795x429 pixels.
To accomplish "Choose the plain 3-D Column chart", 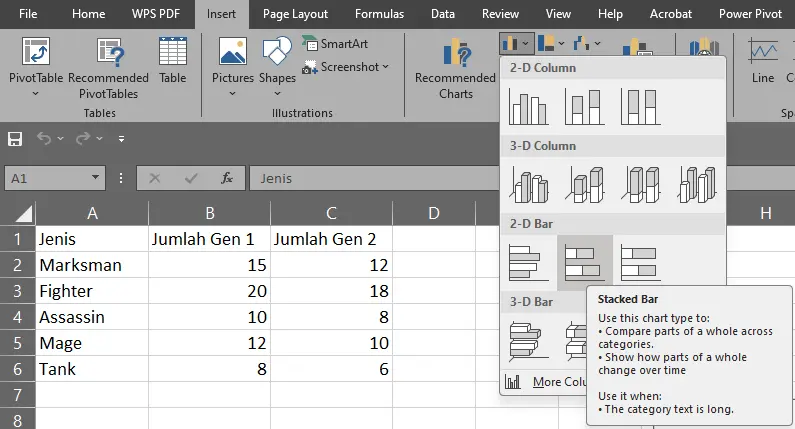I will tap(697, 185).
